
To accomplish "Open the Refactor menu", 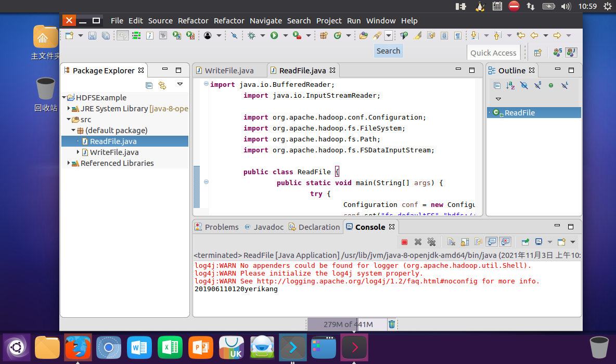I will tap(193, 21).
